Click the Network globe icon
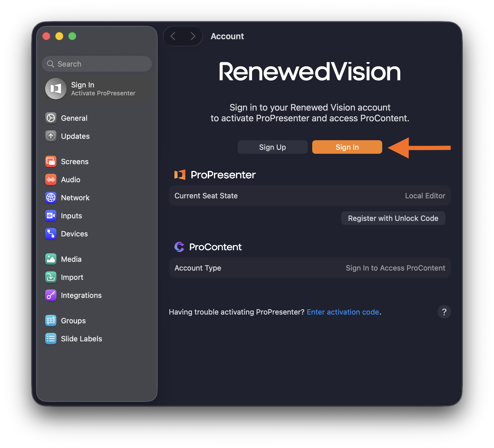 tap(51, 197)
